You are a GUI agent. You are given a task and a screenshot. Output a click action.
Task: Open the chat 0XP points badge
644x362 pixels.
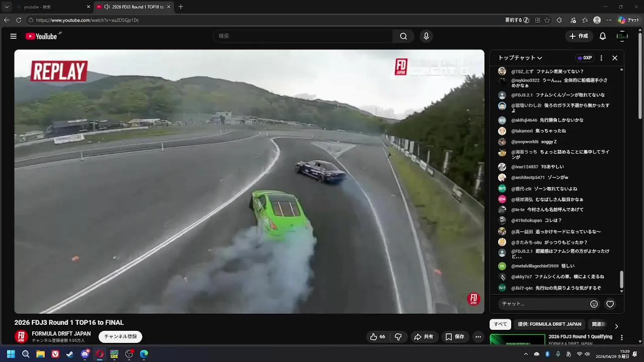[585, 58]
